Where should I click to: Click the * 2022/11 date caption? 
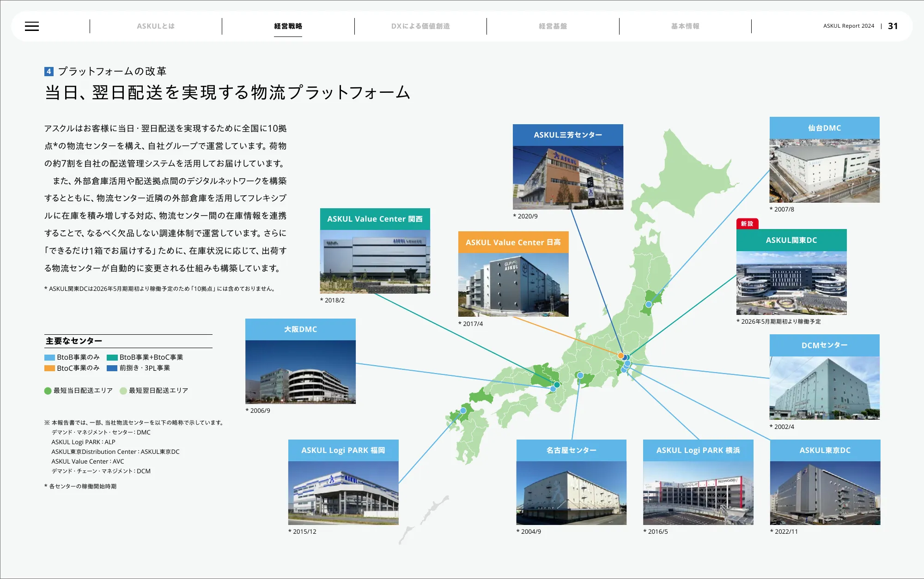point(784,531)
